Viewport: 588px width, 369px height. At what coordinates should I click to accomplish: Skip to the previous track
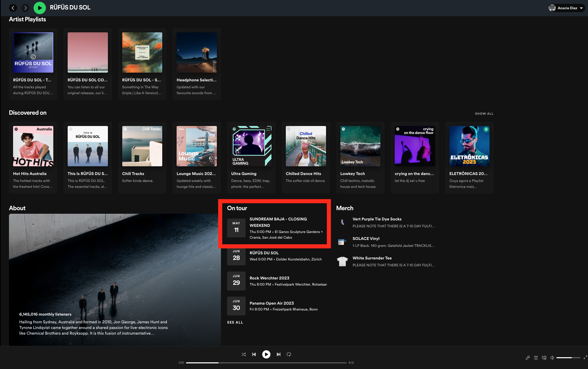tap(254, 354)
